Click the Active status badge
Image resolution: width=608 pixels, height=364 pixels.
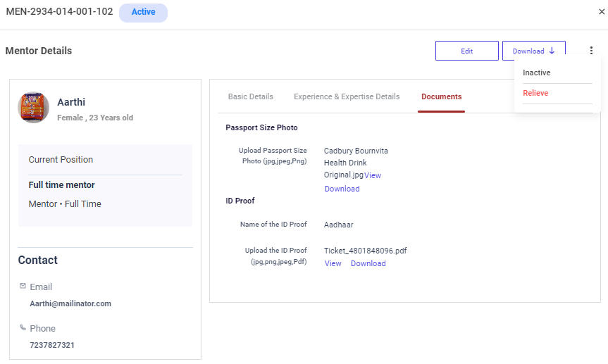point(143,13)
